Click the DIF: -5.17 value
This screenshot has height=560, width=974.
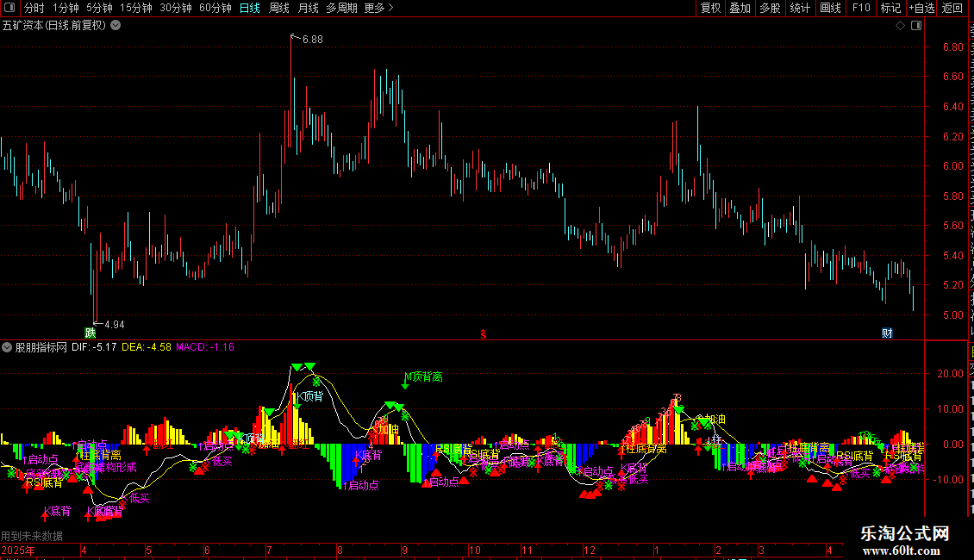[94, 347]
